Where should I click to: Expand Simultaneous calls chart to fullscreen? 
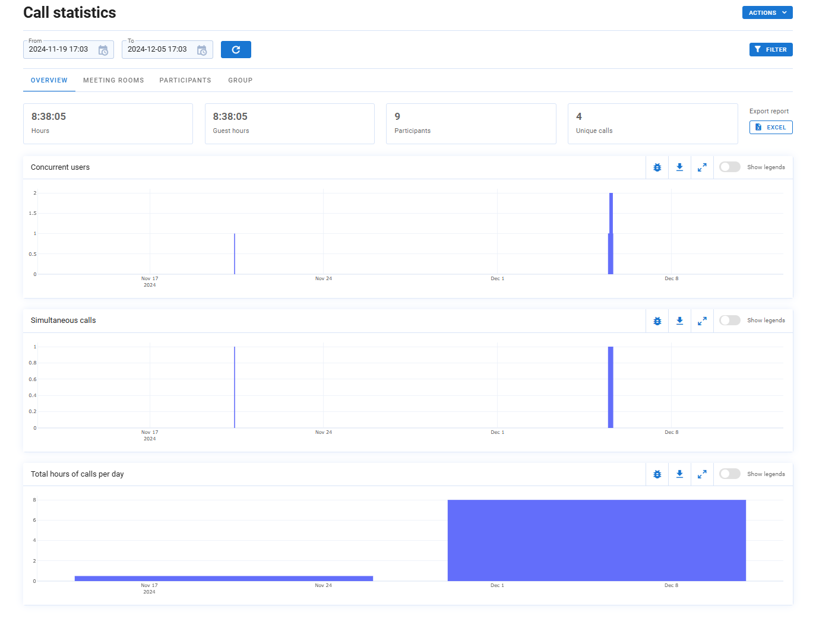702,321
